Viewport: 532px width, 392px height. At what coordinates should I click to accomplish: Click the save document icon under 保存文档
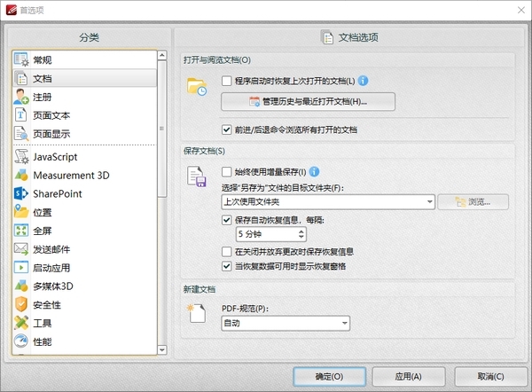click(197, 176)
